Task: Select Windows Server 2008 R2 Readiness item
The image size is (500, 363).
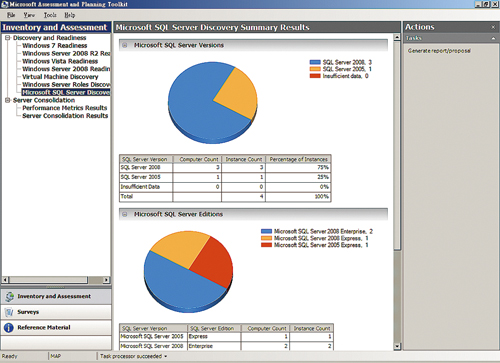Action: pyautogui.click(x=66, y=53)
